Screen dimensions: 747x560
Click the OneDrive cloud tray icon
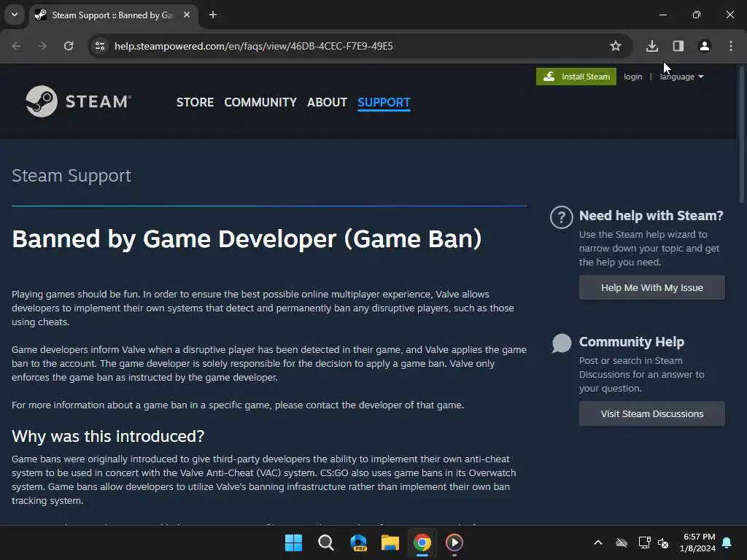tap(622, 542)
